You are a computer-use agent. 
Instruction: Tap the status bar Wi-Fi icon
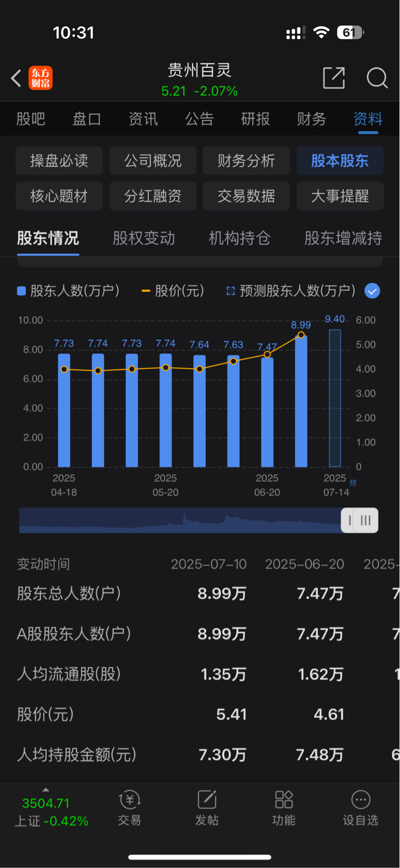321,33
